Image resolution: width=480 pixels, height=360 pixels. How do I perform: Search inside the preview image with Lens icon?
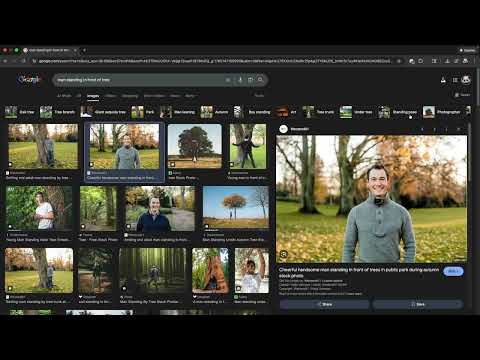284,254
